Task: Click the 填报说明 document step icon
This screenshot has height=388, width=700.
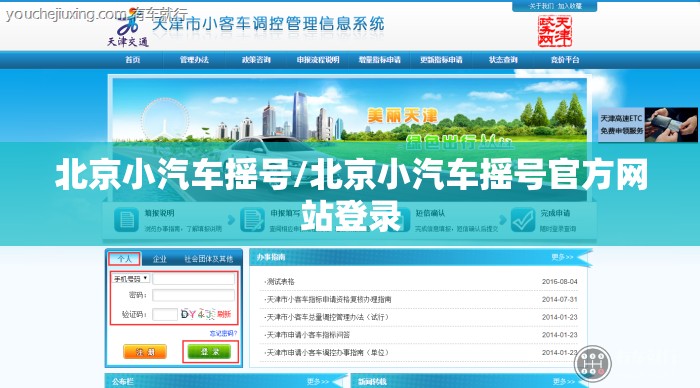Action: (x=126, y=220)
